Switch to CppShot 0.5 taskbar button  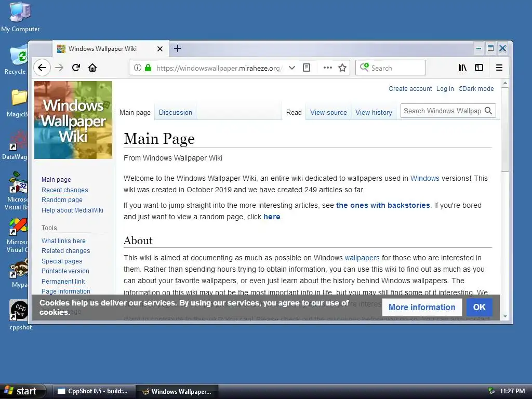[94, 391]
